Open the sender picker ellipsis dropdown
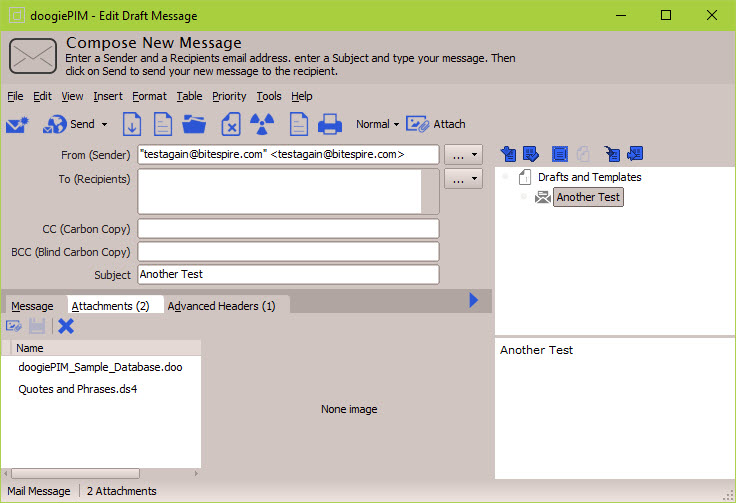736x503 pixels. point(463,154)
